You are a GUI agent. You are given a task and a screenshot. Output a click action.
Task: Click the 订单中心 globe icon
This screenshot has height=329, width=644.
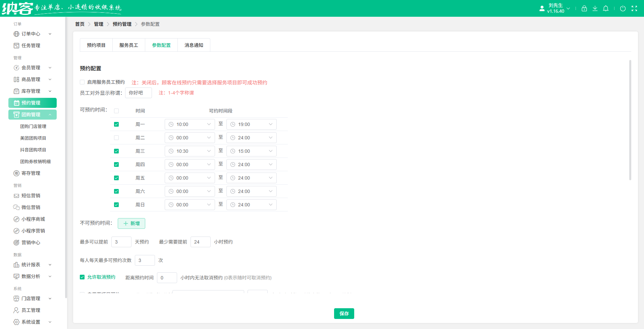tap(16, 34)
